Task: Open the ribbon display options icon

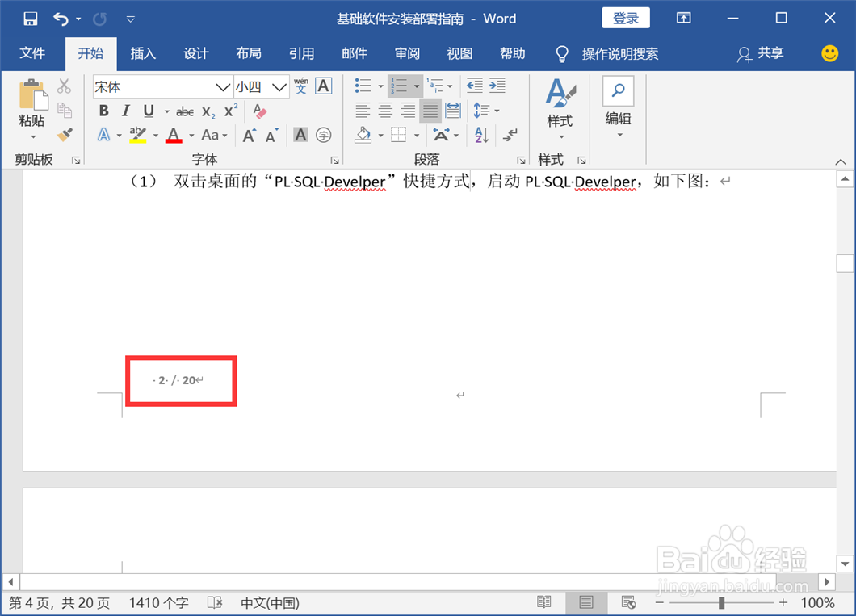Action: click(683, 18)
